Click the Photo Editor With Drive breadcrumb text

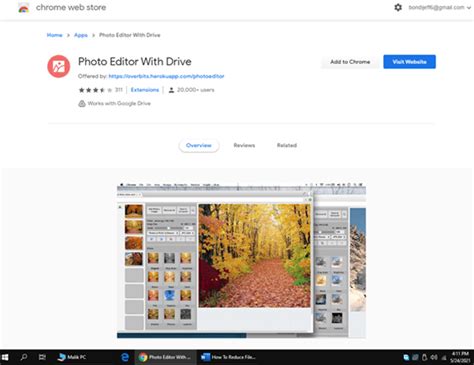130,35
